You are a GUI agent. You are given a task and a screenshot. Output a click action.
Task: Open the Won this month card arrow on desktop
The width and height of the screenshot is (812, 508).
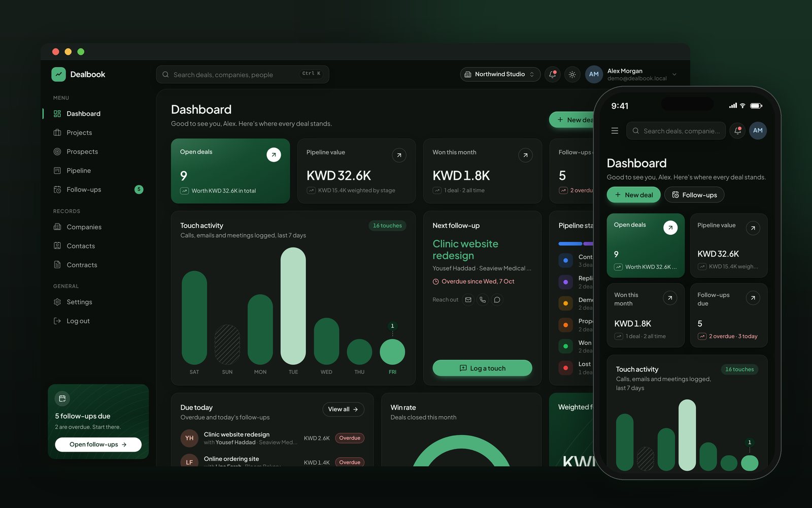[525, 155]
